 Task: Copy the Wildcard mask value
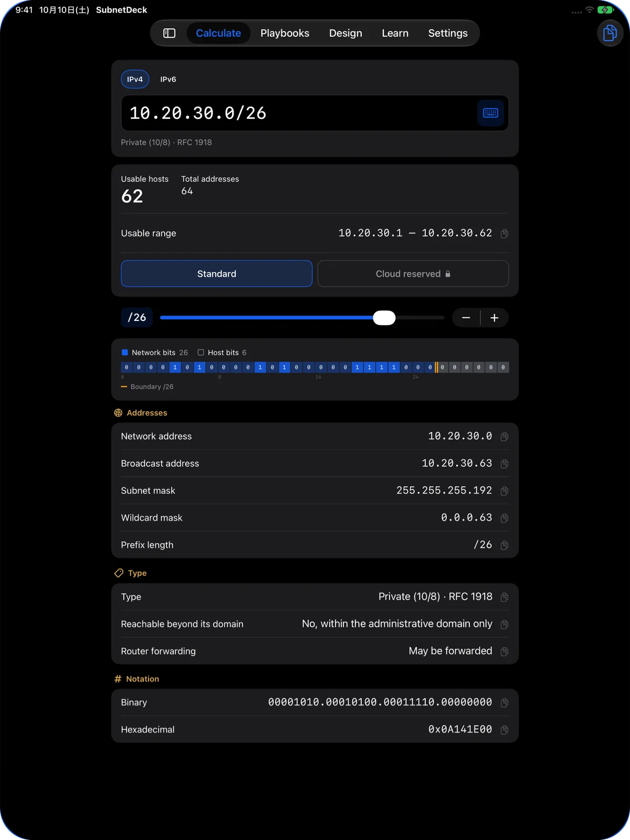504,518
